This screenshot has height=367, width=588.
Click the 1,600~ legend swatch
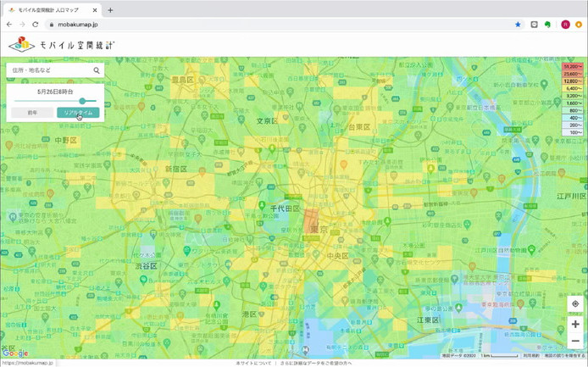pyautogui.click(x=572, y=103)
